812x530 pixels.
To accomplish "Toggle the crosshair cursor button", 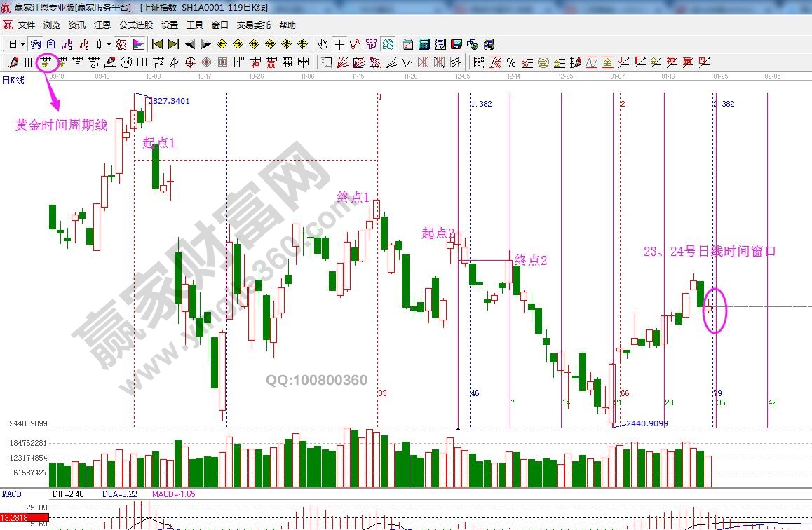I will [339, 44].
